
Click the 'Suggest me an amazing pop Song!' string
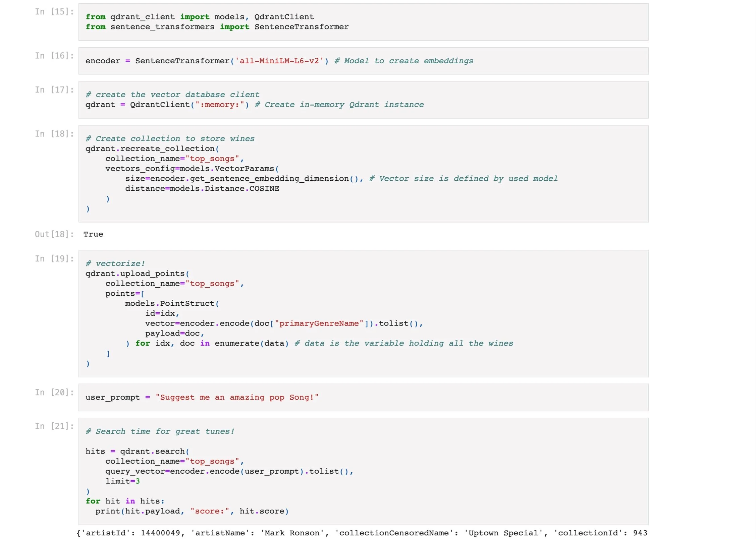coord(237,397)
